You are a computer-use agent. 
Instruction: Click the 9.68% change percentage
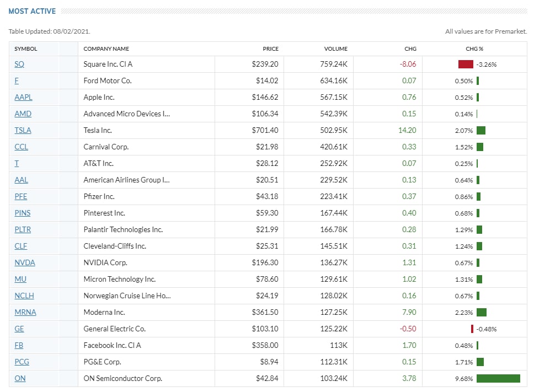point(464,379)
